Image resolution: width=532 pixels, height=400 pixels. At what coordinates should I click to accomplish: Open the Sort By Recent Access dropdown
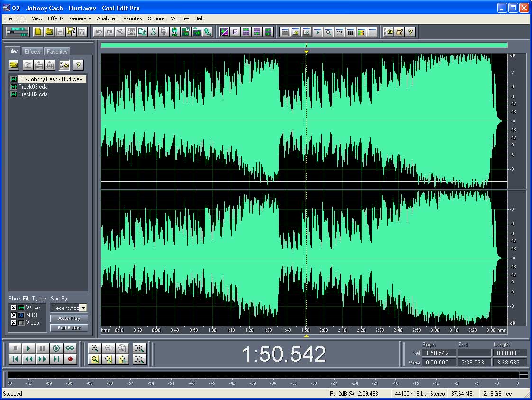click(83, 308)
